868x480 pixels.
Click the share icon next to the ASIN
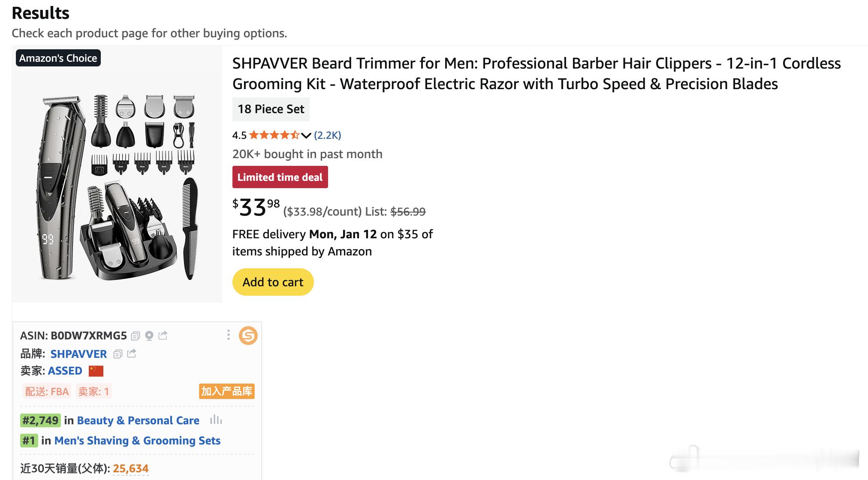tap(163, 335)
